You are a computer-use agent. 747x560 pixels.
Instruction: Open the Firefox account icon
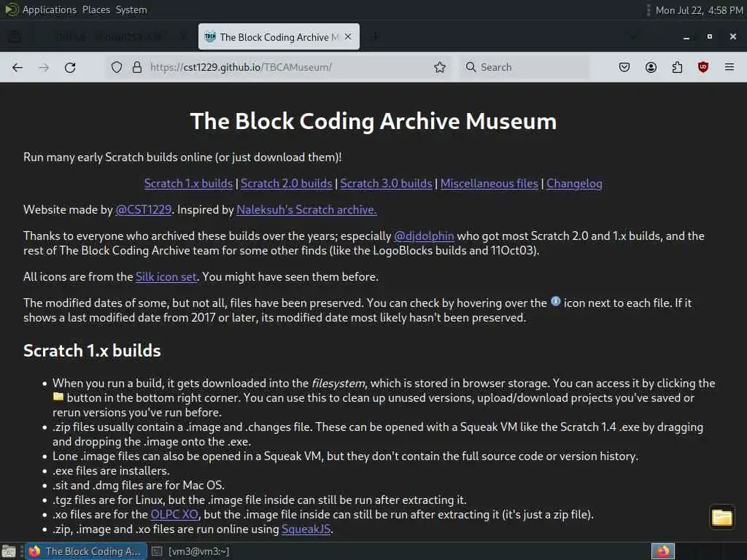pos(651,67)
